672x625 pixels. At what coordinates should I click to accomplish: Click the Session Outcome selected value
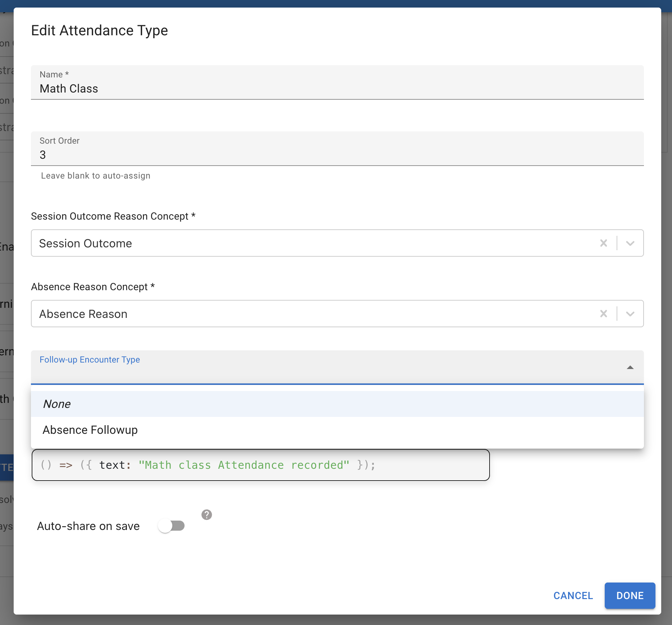point(86,243)
